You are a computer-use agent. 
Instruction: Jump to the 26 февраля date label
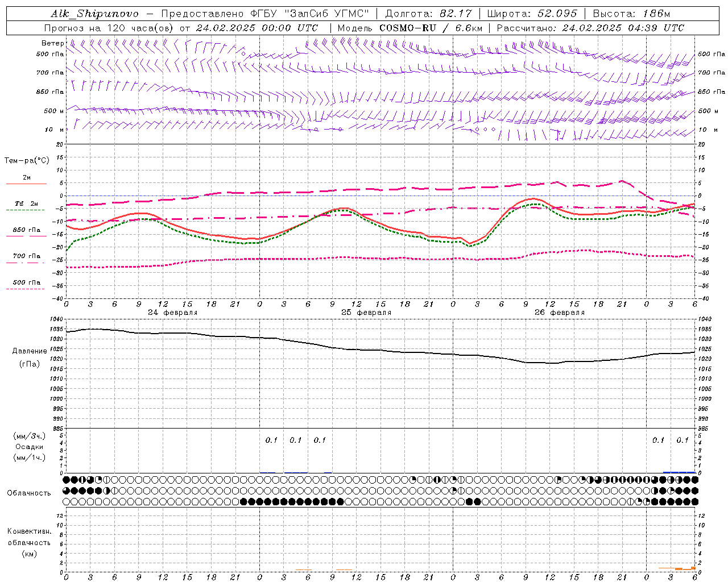[x=559, y=313]
